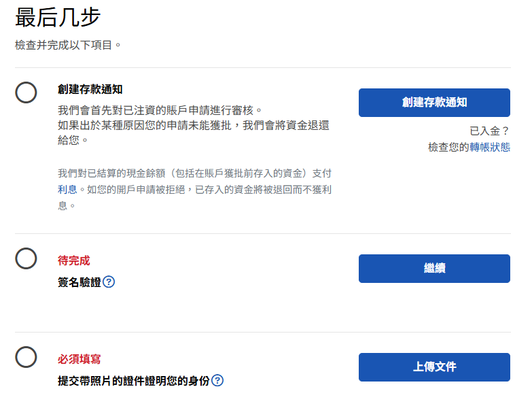Image resolution: width=532 pixels, height=406 pixels.
Task: Click the 最后几步 page heading
Action: (58, 18)
